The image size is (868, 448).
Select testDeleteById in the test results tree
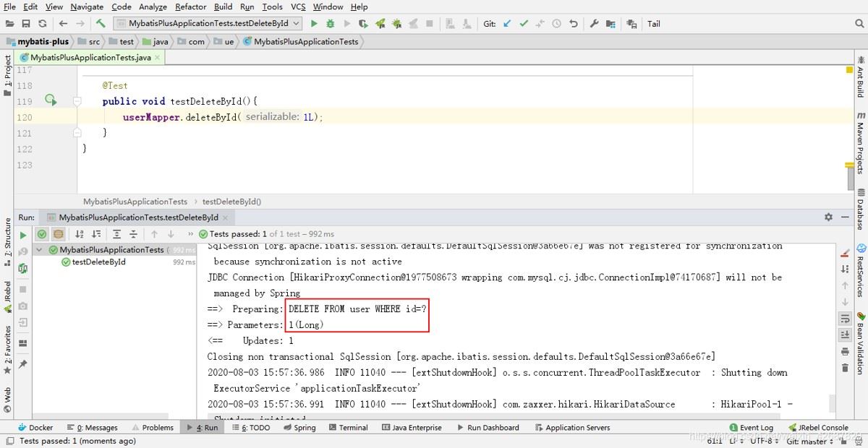pyautogui.click(x=98, y=262)
